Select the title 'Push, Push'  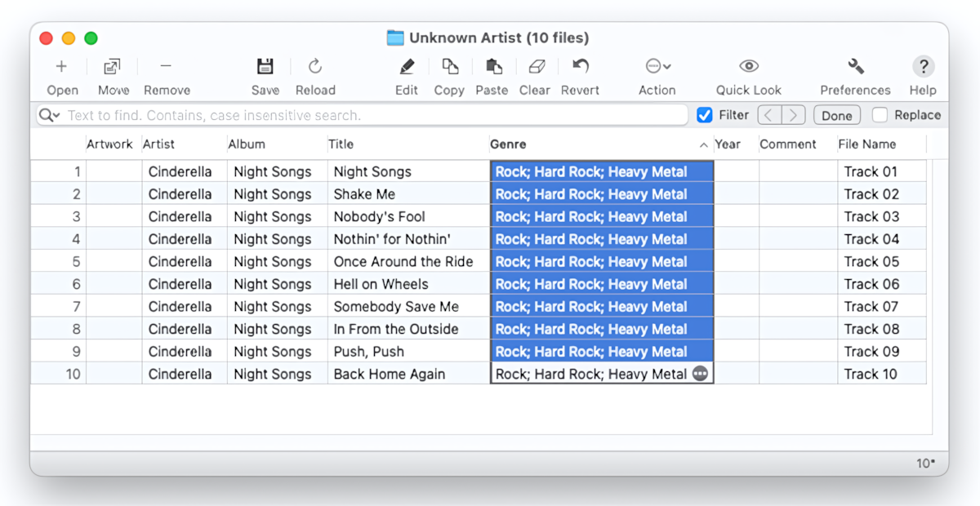[x=408, y=352]
